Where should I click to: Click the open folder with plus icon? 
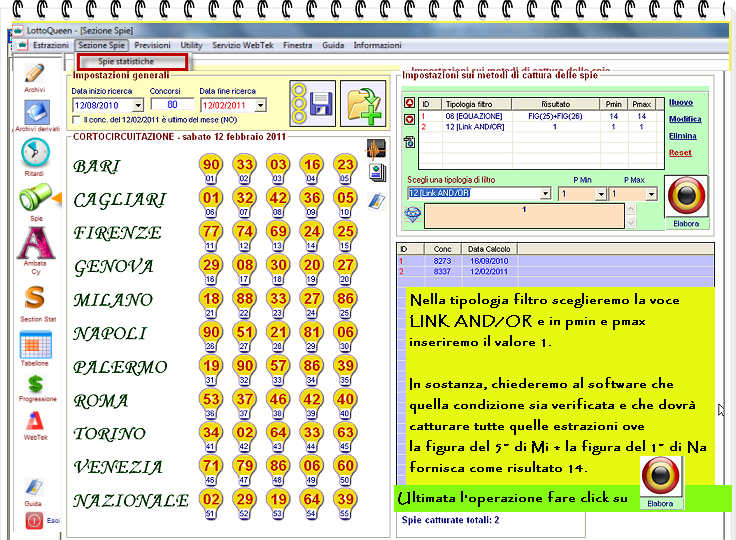[x=363, y=103]
